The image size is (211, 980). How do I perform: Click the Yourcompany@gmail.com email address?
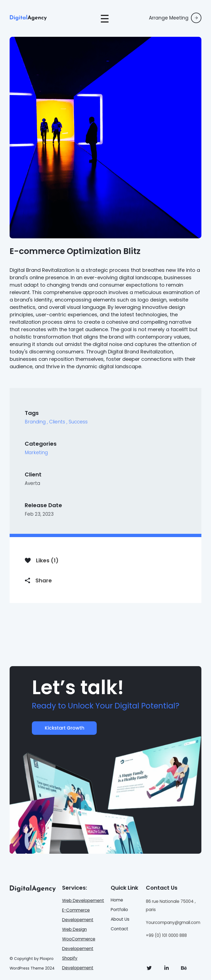173,922
